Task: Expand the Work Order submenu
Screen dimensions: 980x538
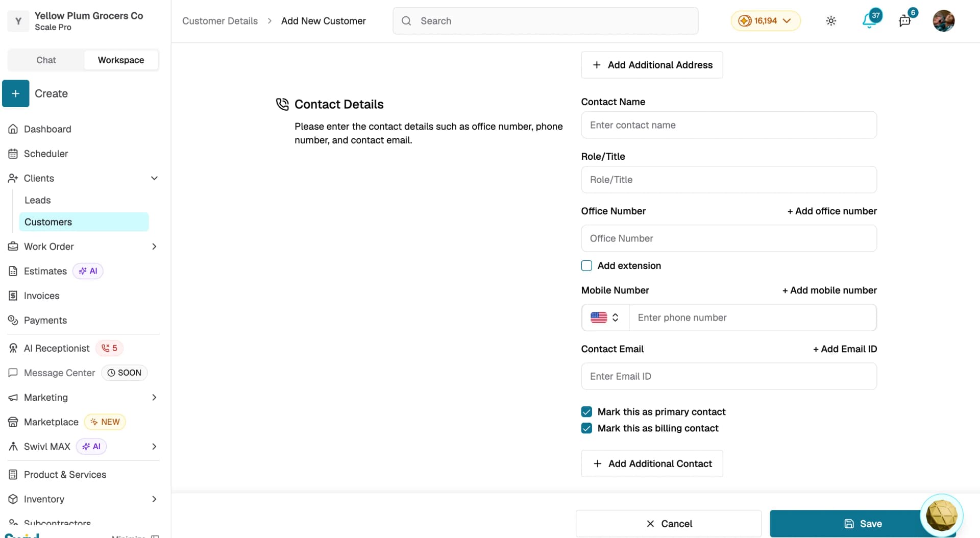Action: tap(154, 247)
